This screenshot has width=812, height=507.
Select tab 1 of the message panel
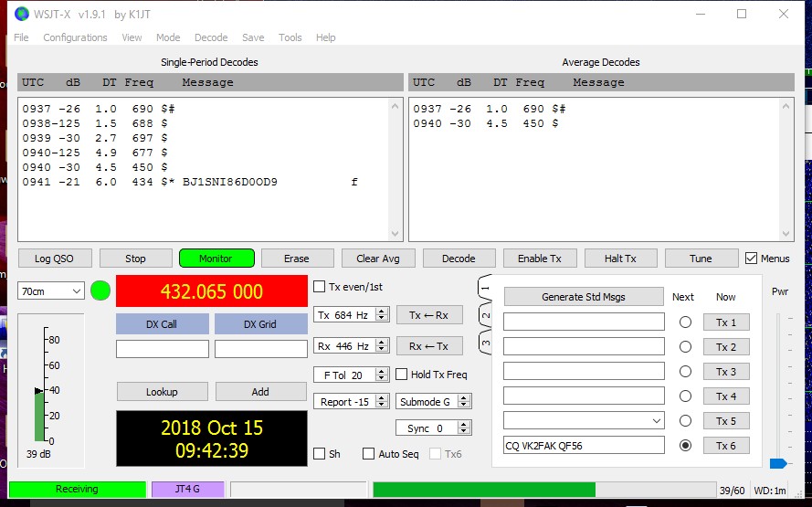[486, 289]
